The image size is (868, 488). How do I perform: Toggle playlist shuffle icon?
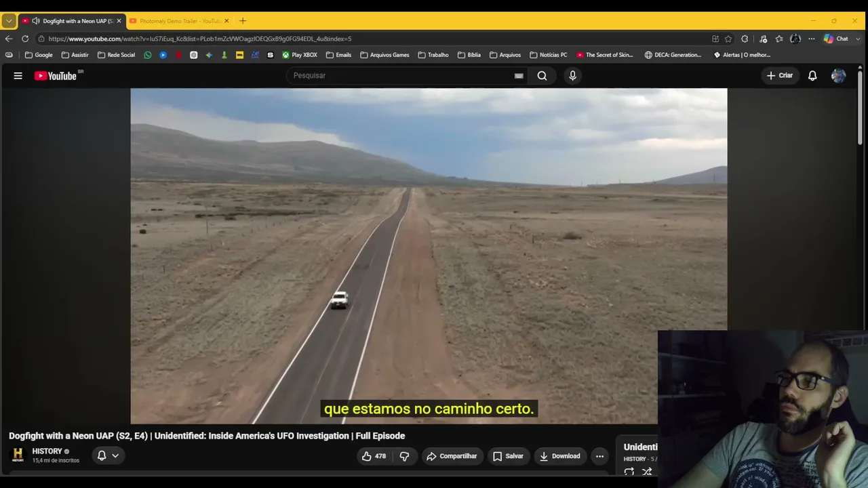click(647, 472)
